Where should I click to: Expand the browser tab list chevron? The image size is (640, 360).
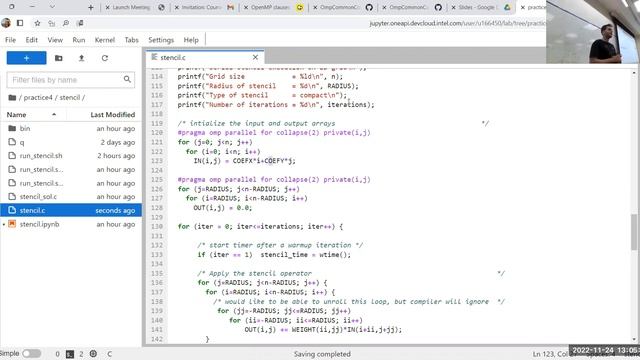(52, 7)
